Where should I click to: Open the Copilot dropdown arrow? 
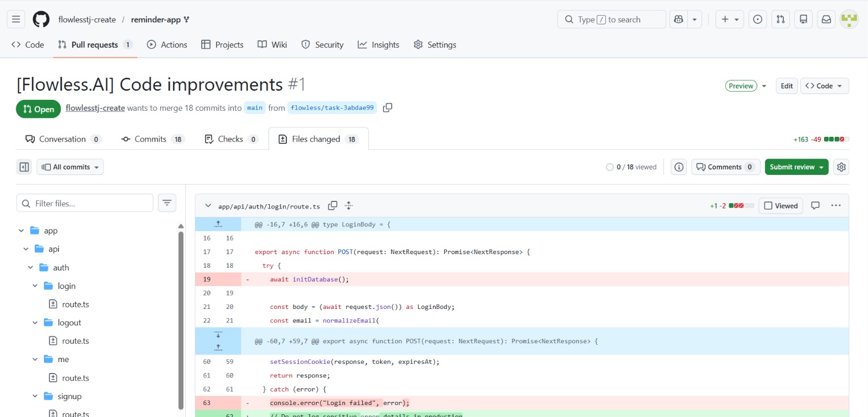(694, 20)
